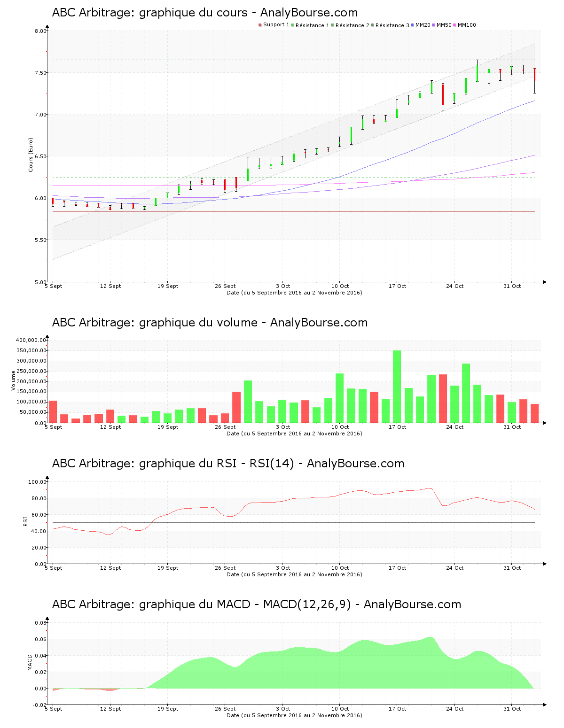
Task: Click the MACD(12,26,9) chart title
Action: [256, 604]
